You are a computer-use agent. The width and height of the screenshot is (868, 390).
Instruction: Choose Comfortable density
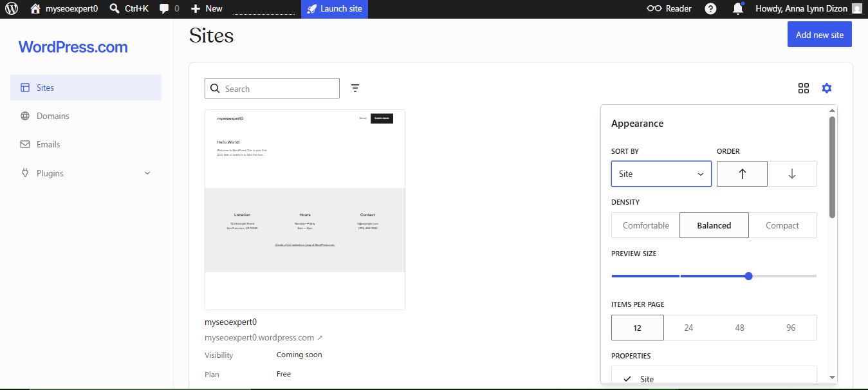pyautogui.click(x=646, y=225)
